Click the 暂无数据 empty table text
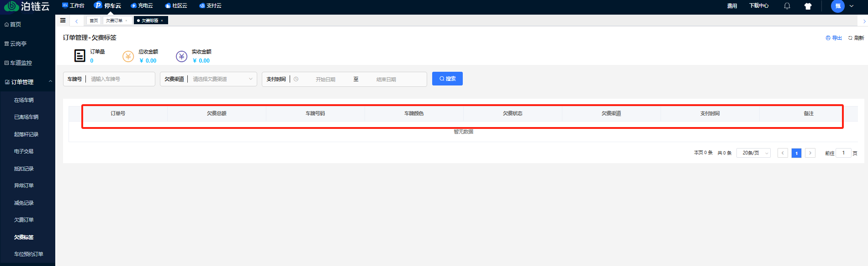The image size is (868, 266). [x=463, y=132]
